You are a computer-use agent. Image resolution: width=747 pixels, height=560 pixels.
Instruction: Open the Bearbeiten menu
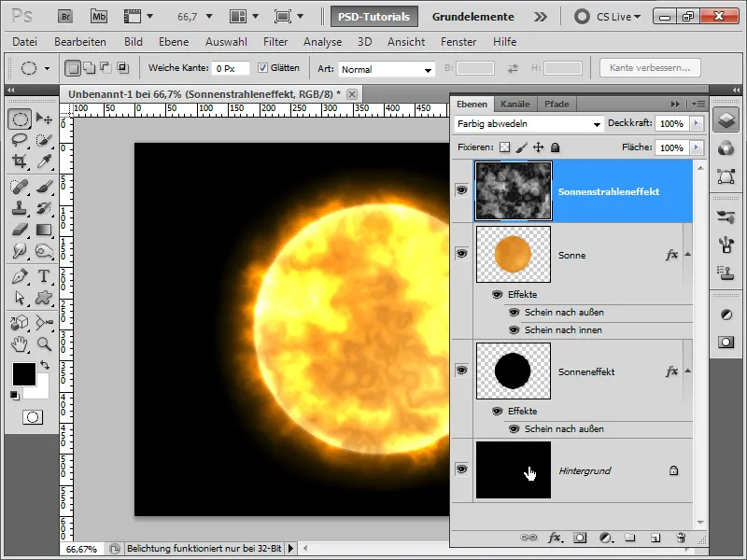click(80, 42)
